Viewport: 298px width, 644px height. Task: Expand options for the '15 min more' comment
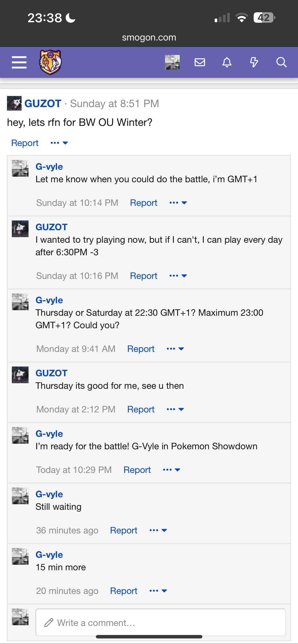(x=158, y=591)
